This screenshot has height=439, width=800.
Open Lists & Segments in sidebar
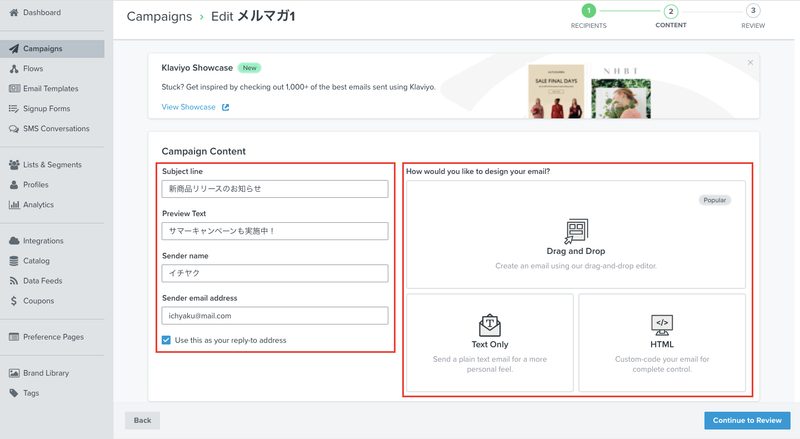52,164
